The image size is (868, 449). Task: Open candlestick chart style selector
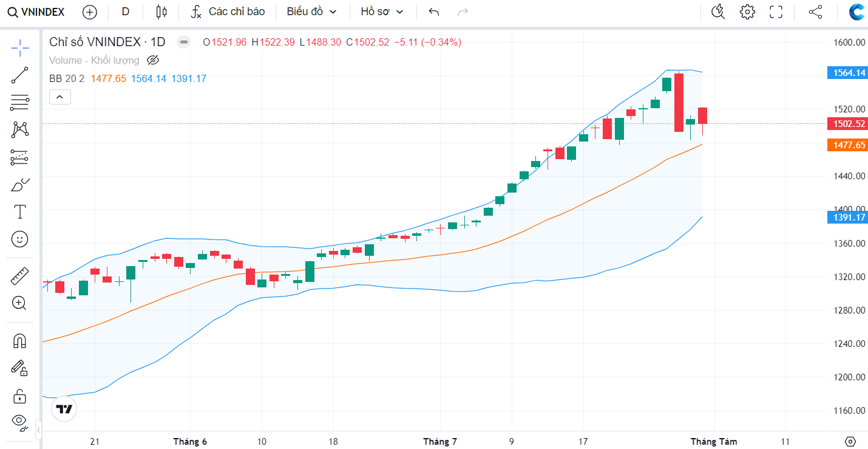coord(161,12)
